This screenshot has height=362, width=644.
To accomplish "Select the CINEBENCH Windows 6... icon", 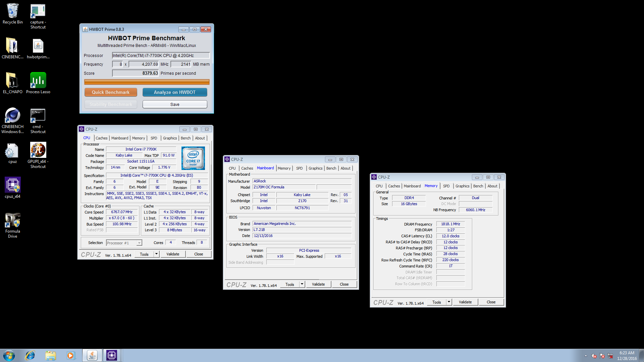I will [13, 121].
